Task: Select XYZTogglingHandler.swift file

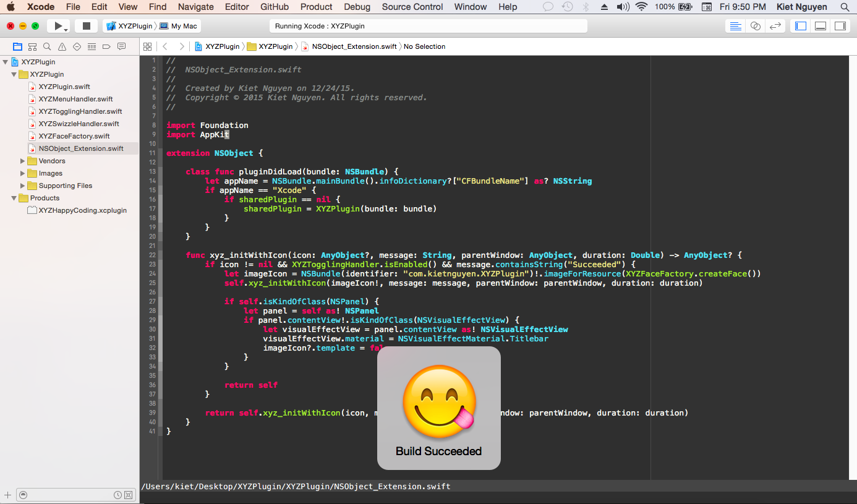Action: pos(80,111)
